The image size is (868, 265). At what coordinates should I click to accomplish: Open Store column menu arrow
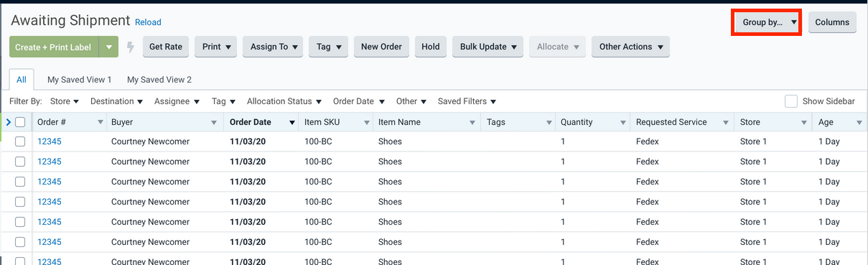click(x=804, y=123)
